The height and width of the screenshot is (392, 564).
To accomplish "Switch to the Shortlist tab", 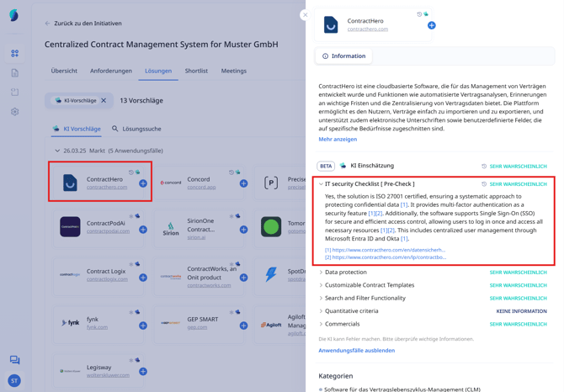I will tap(196, 71).
